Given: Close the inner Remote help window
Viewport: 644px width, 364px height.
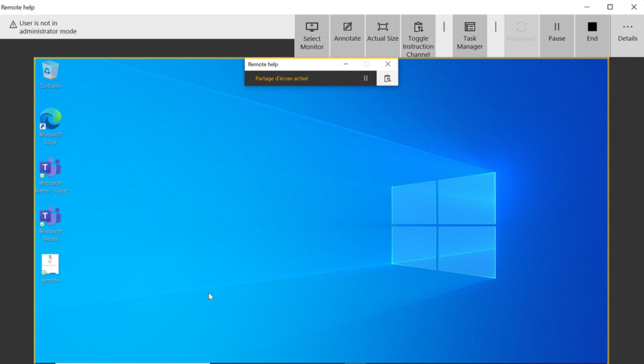Looking at the screenshot, I should coord(387,64).
